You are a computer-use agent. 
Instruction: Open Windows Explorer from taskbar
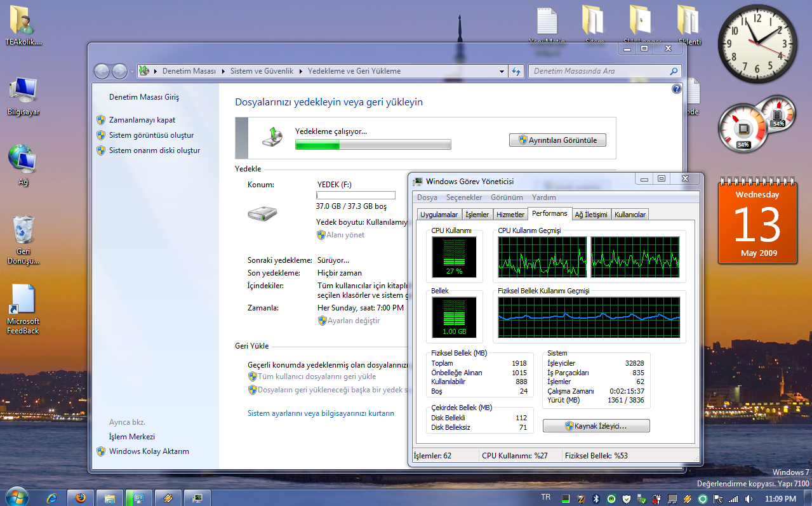pyautogui.click(x=109, y=498)
